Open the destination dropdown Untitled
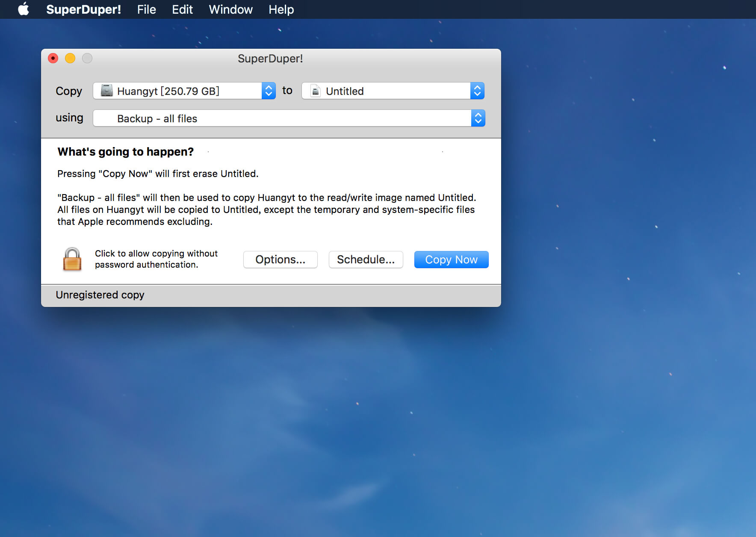 (x=393, y=91)
